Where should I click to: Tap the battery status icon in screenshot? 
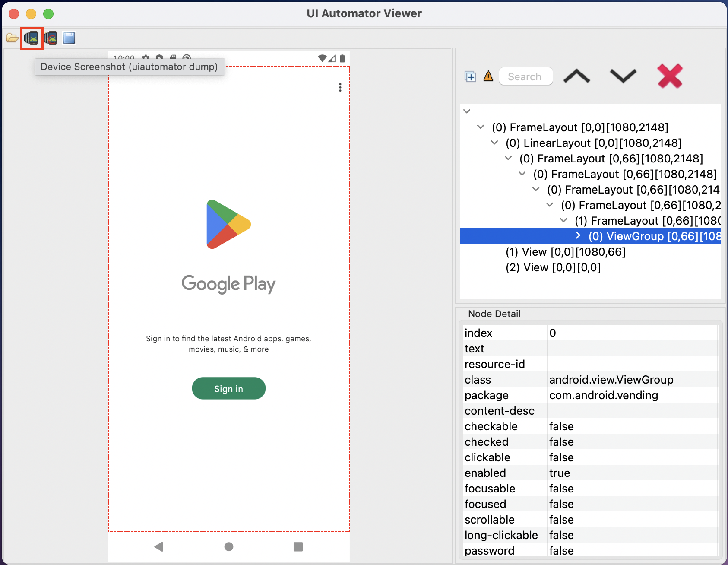tap(342, 58)
